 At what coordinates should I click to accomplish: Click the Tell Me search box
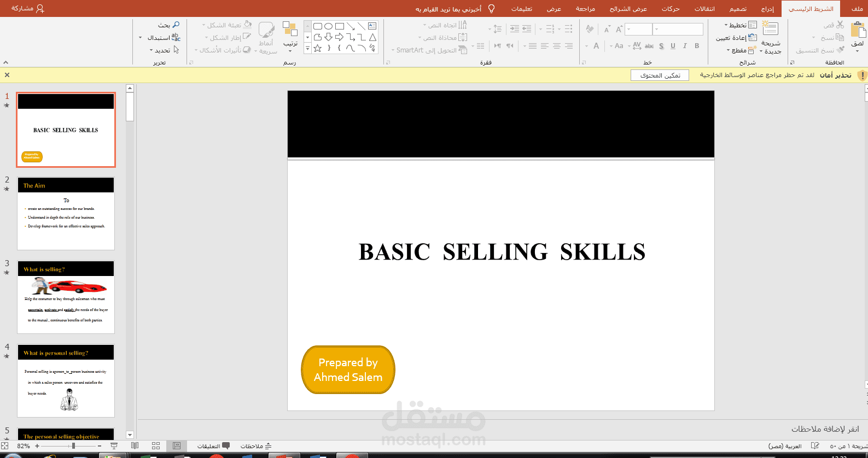455,9
